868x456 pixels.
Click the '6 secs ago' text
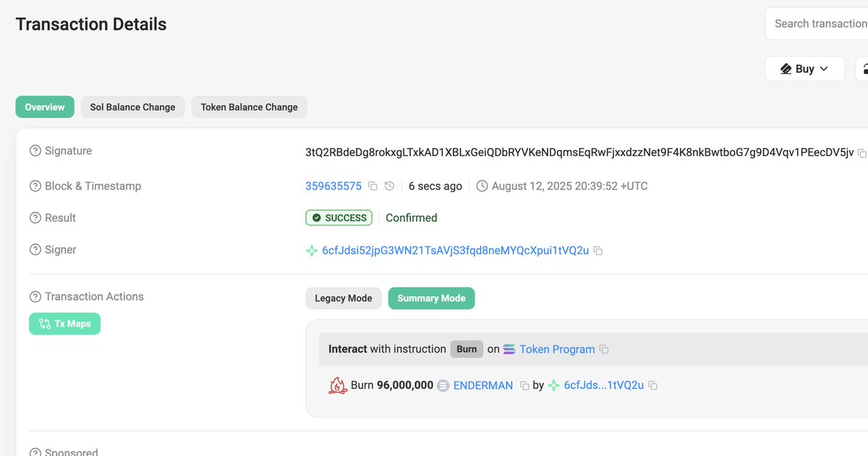click(435, 186)
